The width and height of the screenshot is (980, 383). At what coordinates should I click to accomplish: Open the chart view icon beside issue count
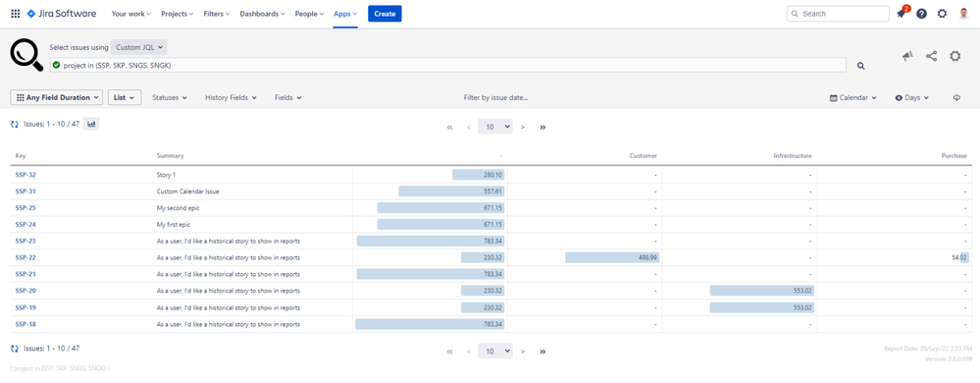click(91, 124)
